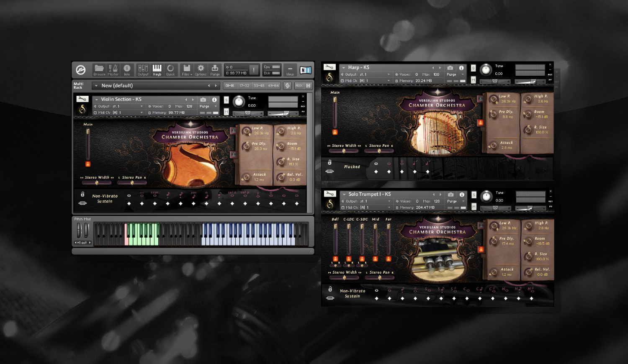Image resolution: width=628 pixels, height=364 pixels.
Task: Click Violin Rel. Vol. knob
Action: (x=281, y=177)
